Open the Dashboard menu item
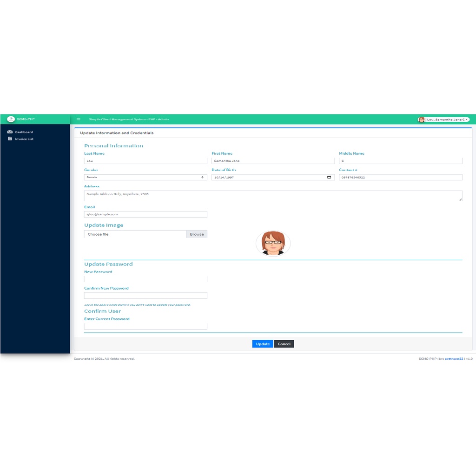 point(24,132)
